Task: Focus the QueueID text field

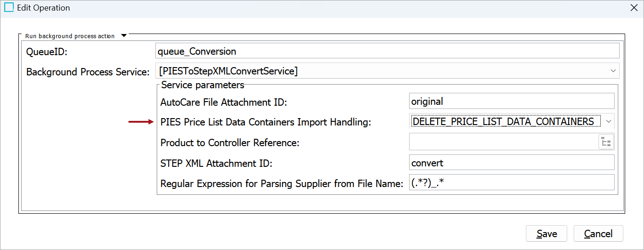Action: [x=387, y=51]
